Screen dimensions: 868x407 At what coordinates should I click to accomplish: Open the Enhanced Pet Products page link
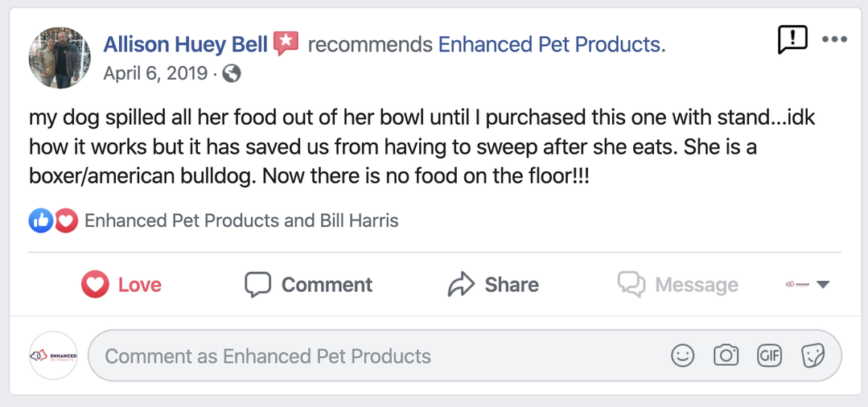[551, 44]
